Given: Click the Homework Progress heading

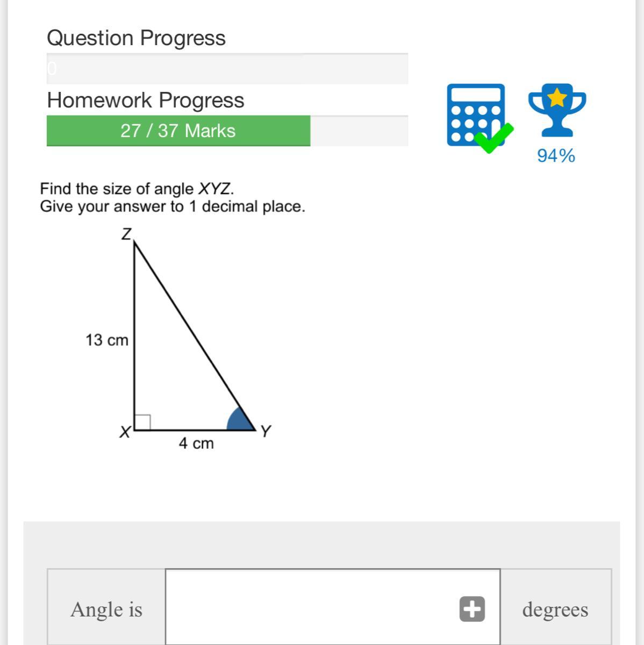Looking at the screenshot, I should 145,101.
